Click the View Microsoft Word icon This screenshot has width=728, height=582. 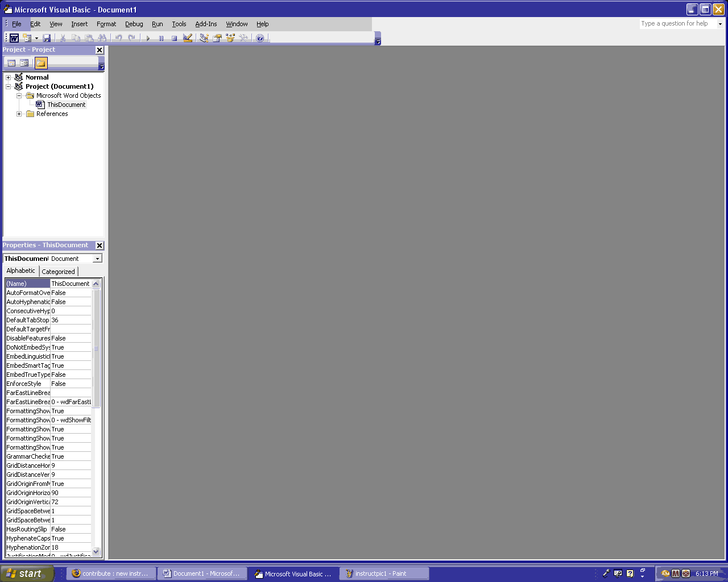14,38
